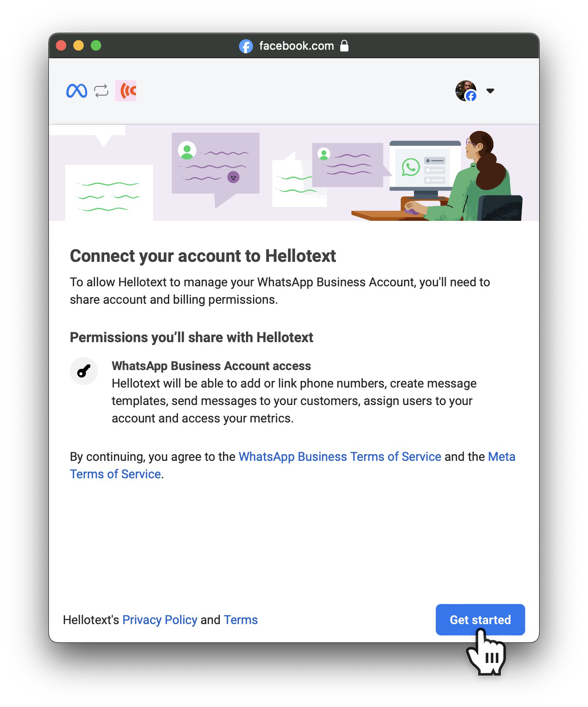Open Hellotext's Terms link

241,620
